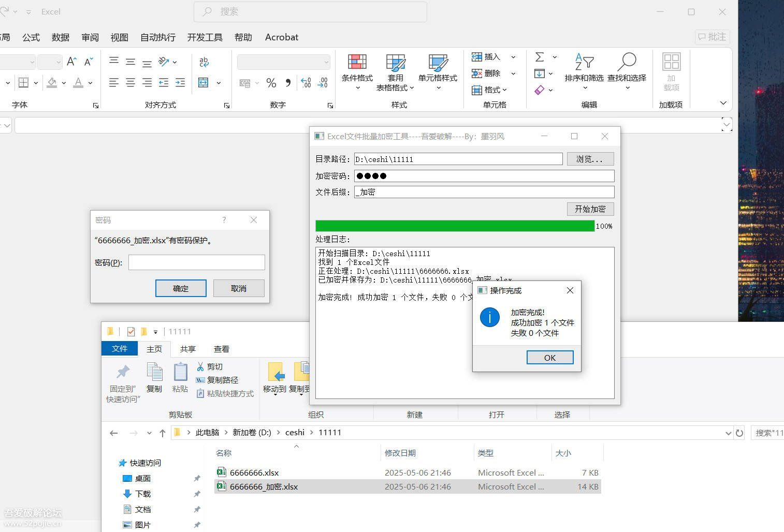Click the AutoSum sigma icon
Image resolution: width=784 pixels, height=532 pixels.
pyautogui.click(x=540, y=57)
